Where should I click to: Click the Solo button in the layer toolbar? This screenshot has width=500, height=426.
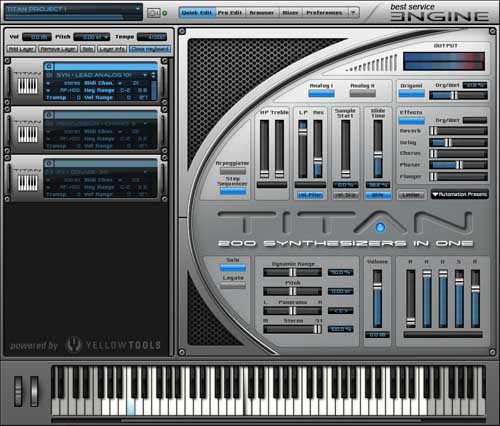88,49
